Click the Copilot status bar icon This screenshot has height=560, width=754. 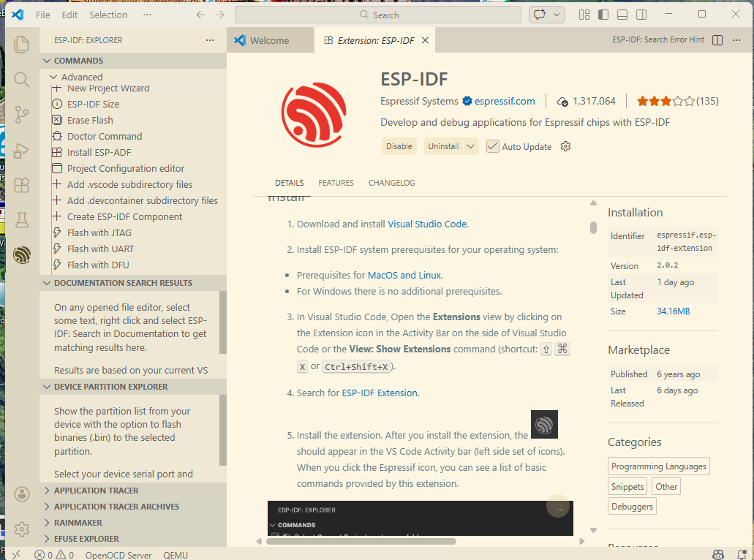coord(718,555)
